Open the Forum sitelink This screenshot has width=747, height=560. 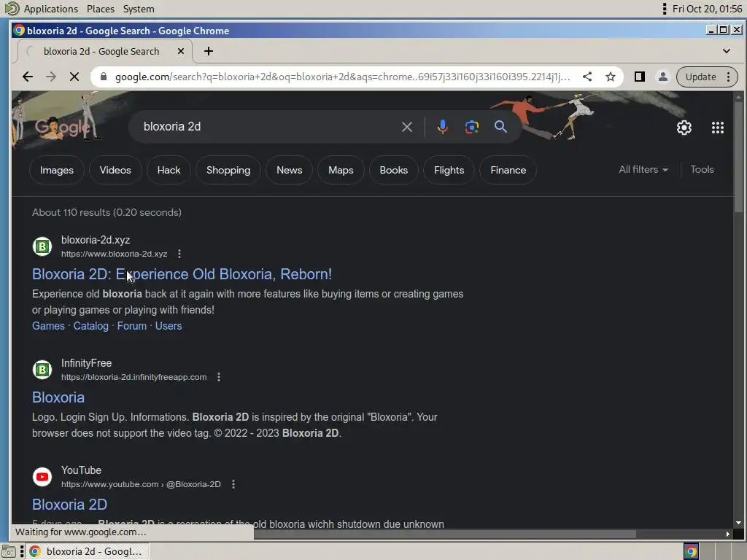click(131, 326)
